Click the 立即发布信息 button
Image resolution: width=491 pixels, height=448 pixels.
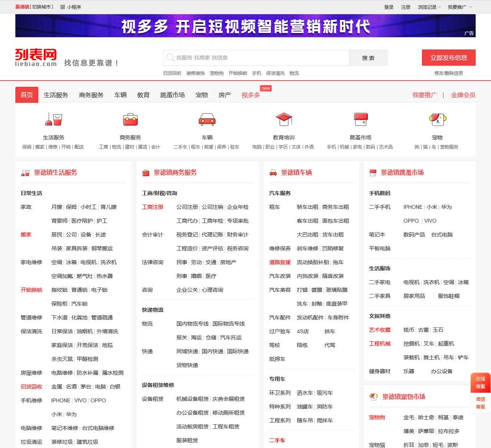click(x=448, y=58)
